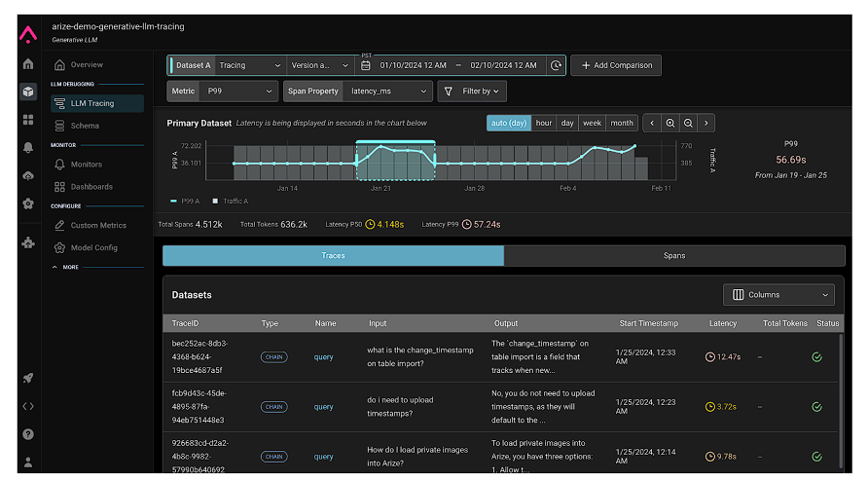Open query link for change_timestamp trace
The width and height of the screenshot is (868, 481).
click(x=323, y=357)
